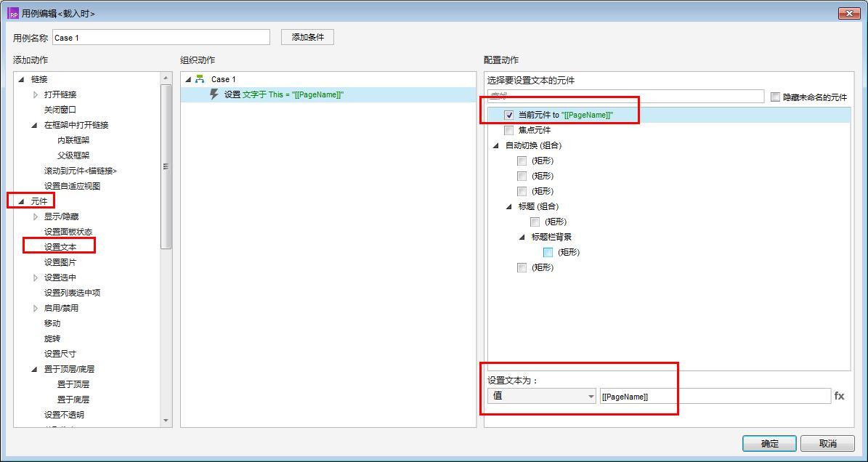Confirm with the 确定 button

coord(769,444)
